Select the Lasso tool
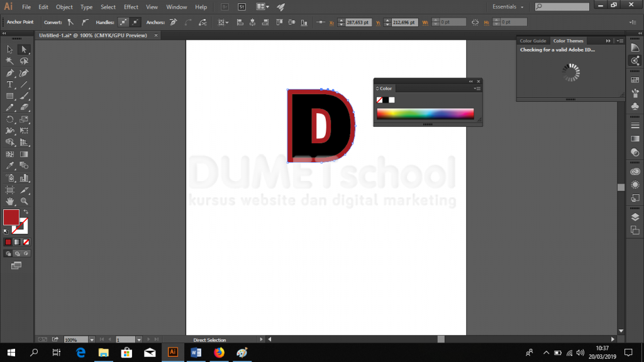 (x=24, y=61)
